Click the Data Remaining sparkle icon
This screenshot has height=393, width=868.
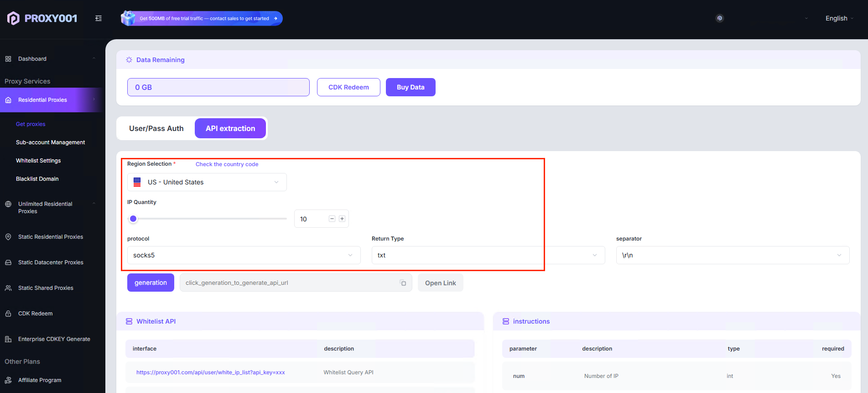pyautogui.click(x=129, y=60)
